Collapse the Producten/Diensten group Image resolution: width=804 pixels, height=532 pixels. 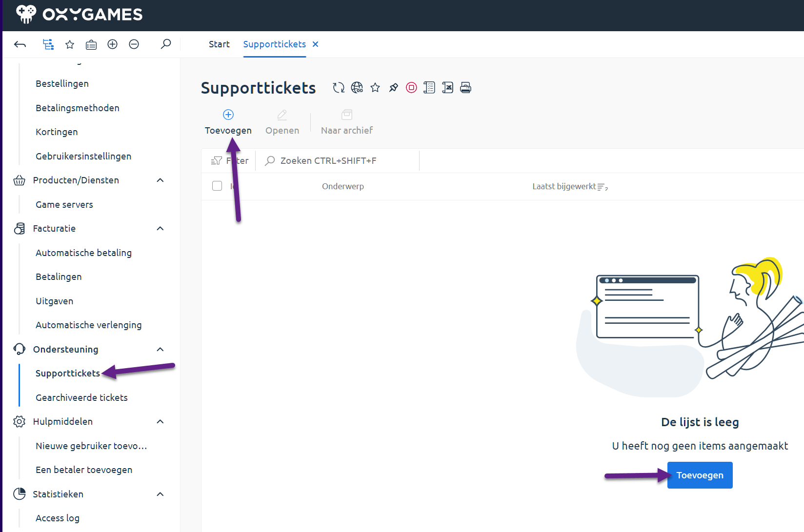160,180
